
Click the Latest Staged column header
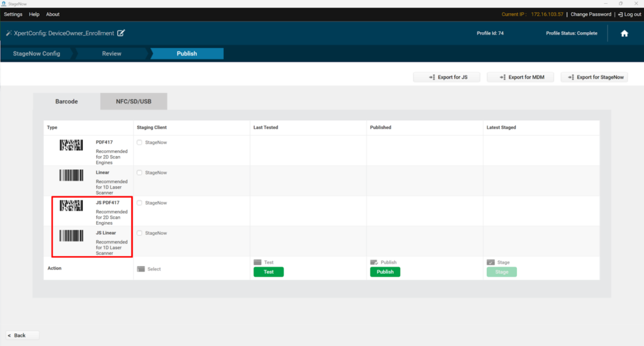501,127
